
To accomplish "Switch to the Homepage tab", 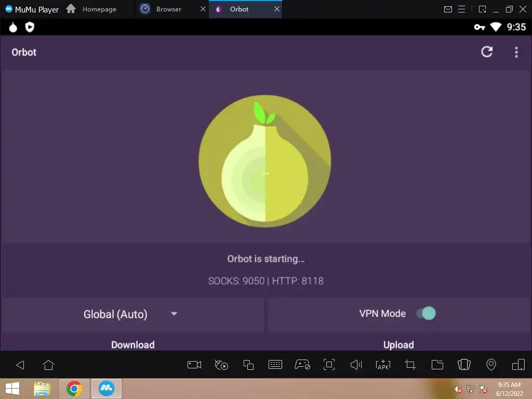I will pos(91,9).
